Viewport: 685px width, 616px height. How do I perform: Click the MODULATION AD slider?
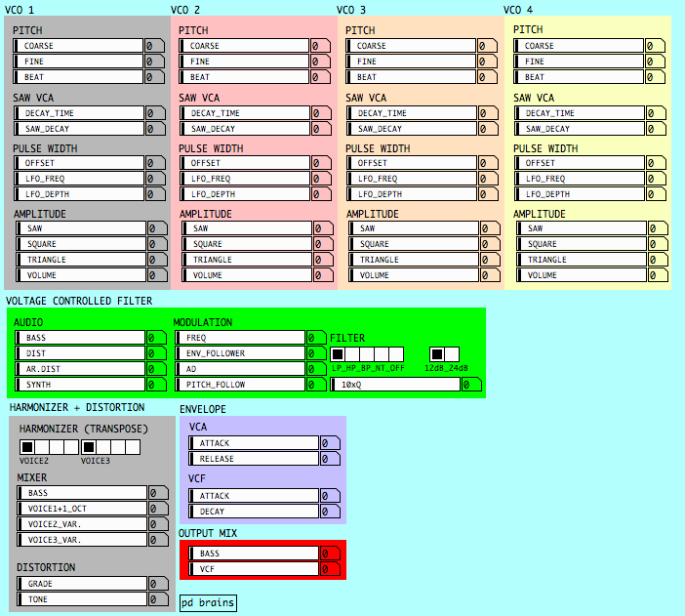tap(240, 369)
